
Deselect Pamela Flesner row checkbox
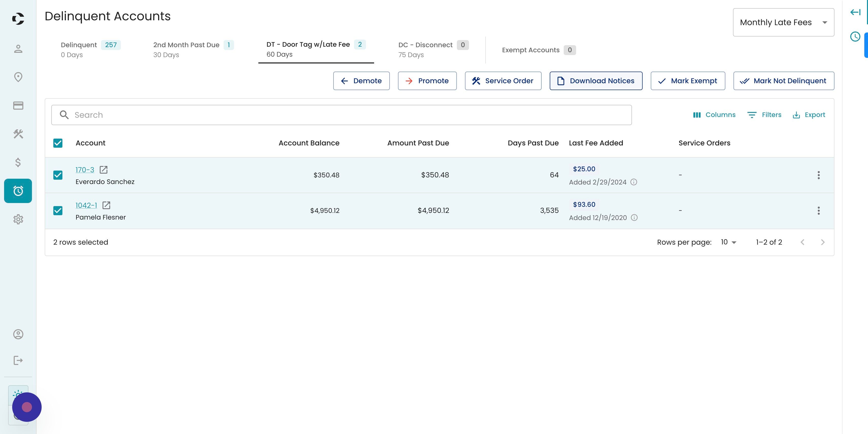[x=58, y=211]
